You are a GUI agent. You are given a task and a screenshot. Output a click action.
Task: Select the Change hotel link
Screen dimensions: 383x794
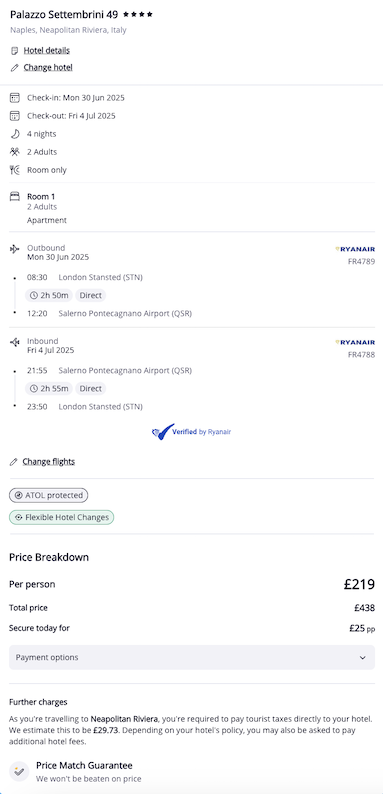[x=48, y=67]
